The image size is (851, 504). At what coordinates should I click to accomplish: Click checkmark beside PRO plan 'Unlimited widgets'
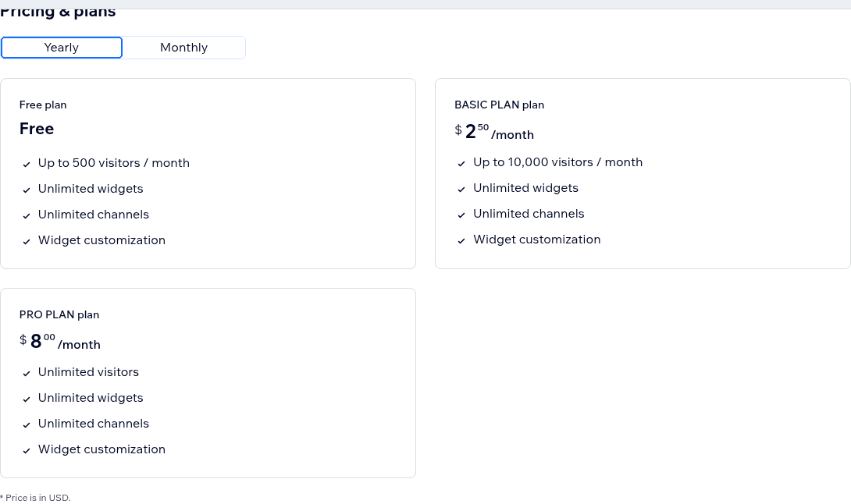point(27,399)
